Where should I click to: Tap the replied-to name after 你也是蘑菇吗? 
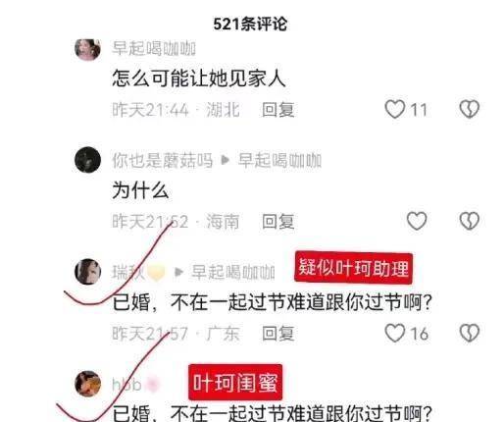279,161
